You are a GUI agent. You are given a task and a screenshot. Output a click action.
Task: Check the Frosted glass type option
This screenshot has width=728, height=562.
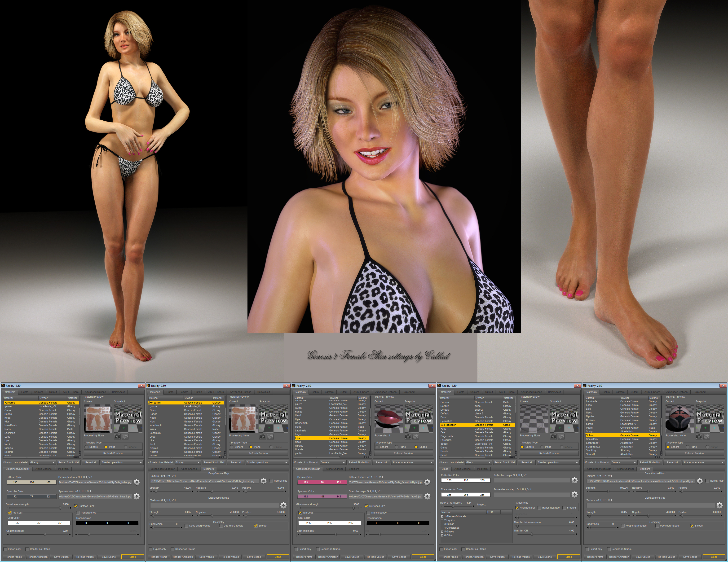point(564,508)
